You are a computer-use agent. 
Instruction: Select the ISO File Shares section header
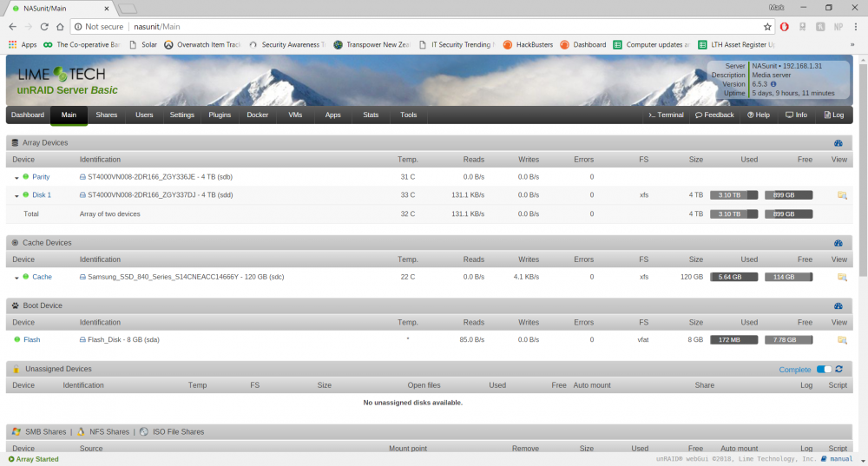172,431
